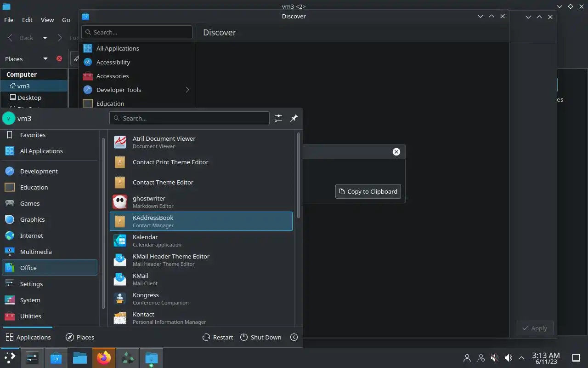Open the Places panel dropdown

click(45, 59)
